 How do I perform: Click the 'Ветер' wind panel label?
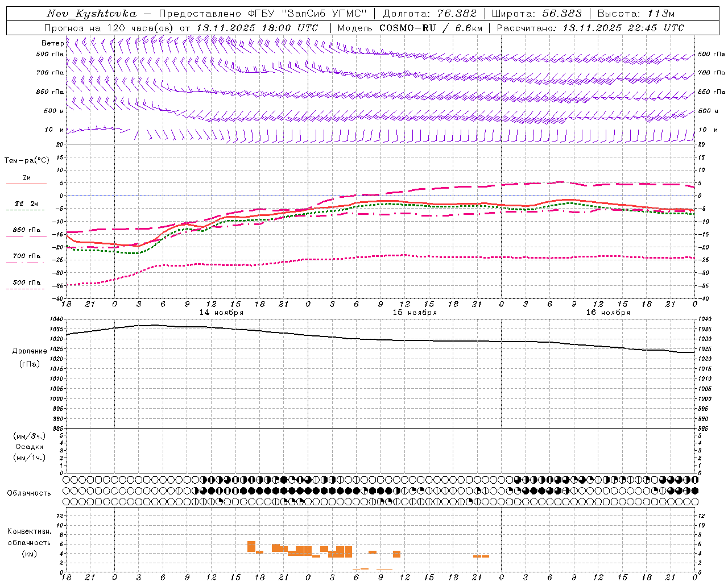point(52,43)
